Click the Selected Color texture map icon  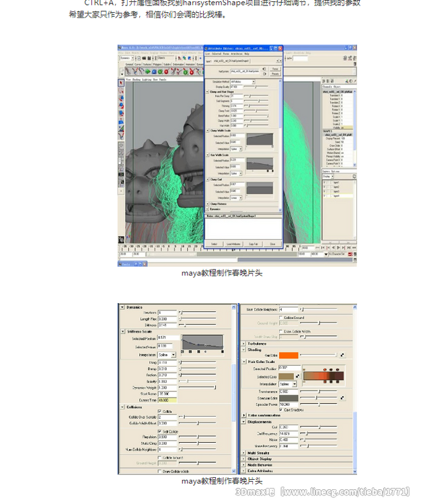(x=298, y=377)
